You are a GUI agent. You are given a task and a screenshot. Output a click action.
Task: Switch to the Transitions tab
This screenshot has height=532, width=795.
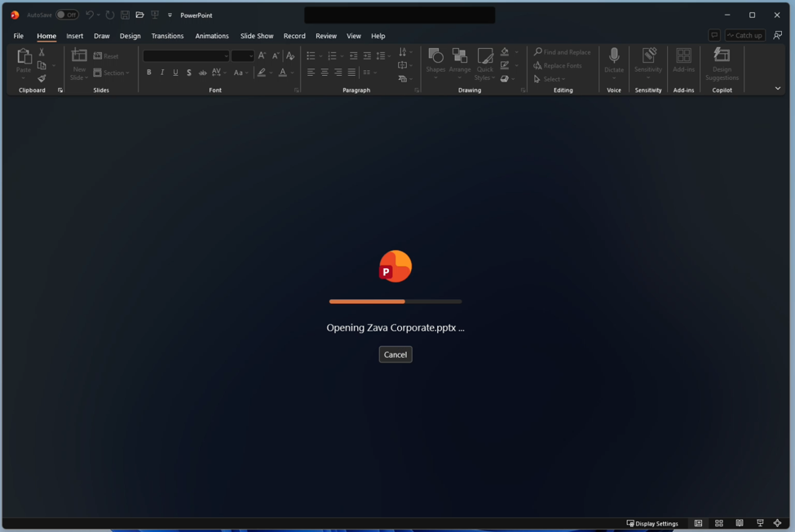[x=167, y=36]
